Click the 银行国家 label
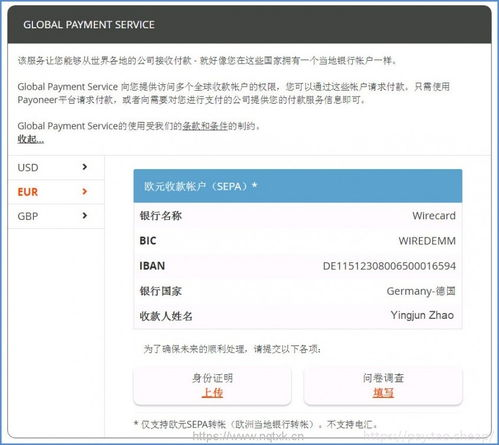The width and height of the screenshot is (499, 445). (x=161, y=291)
